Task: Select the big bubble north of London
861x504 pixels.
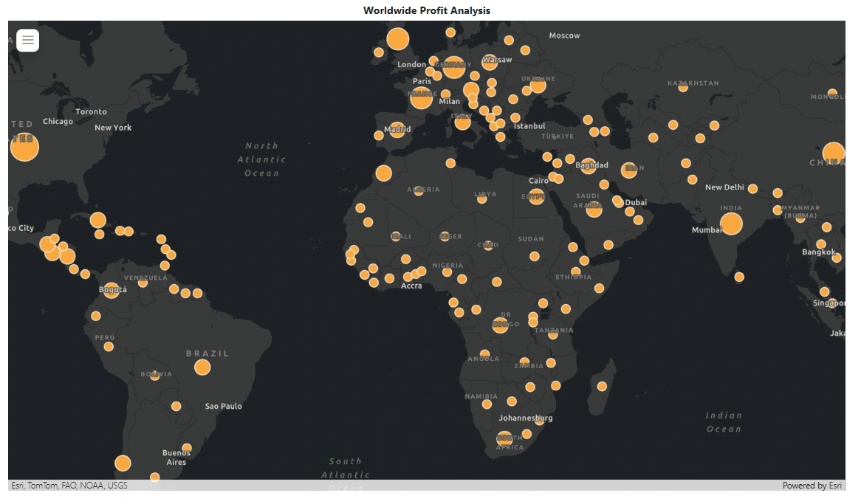Action: tap(397, 39)
